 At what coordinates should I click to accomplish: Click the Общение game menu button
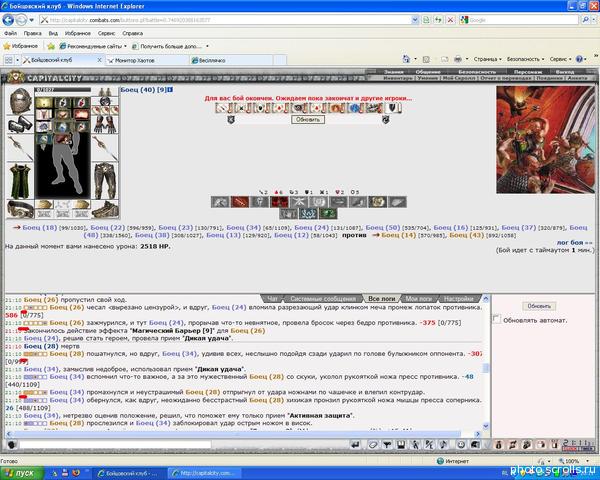pos(428,72)
